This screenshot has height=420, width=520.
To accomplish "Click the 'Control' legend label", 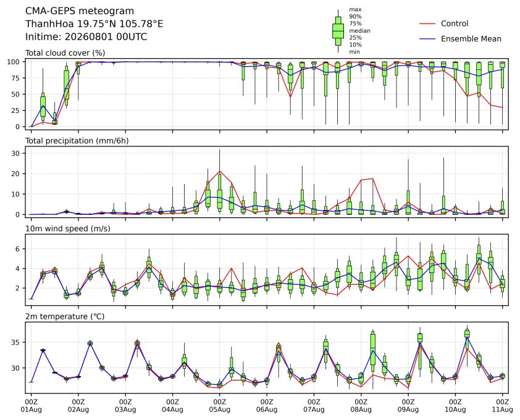I will (455, 24).
